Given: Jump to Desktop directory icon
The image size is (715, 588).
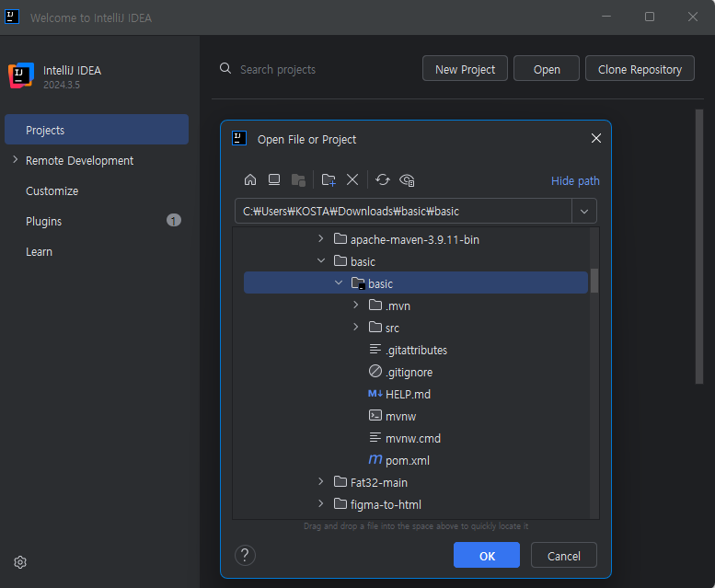Looking at the screenshot, I should [274, 180].
